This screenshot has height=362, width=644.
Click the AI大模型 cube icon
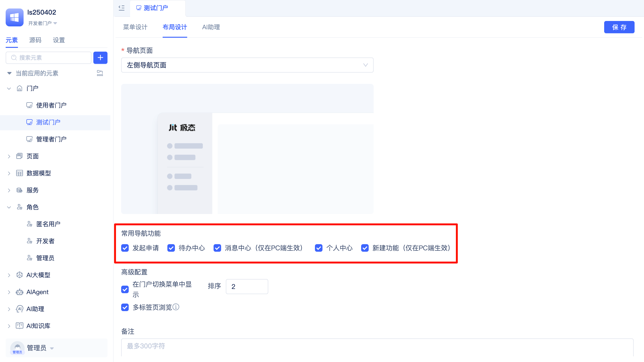(x=20, y=275)
